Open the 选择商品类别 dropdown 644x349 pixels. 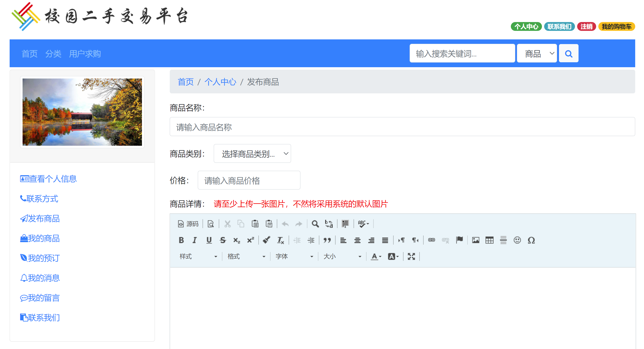[x=252, y=153]
